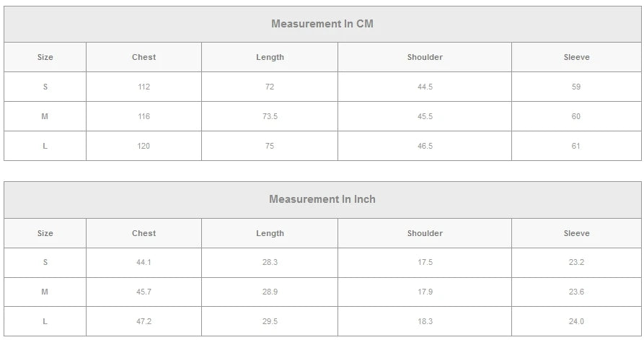Viewport: 644px width, 340px height.
Task: Click the 24.0 sleeve cell
Action: [x=575, y=321]
